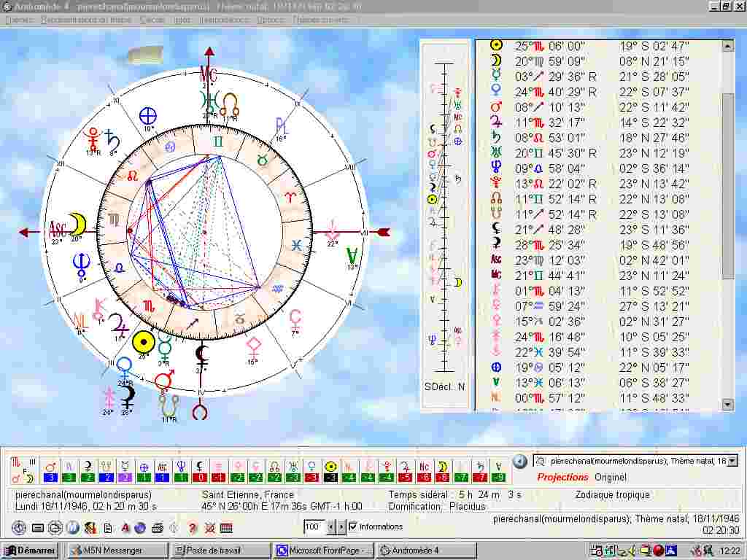The image size is (747, 560).
Task: Click the red question mark help icon
Action: point(192,528)
